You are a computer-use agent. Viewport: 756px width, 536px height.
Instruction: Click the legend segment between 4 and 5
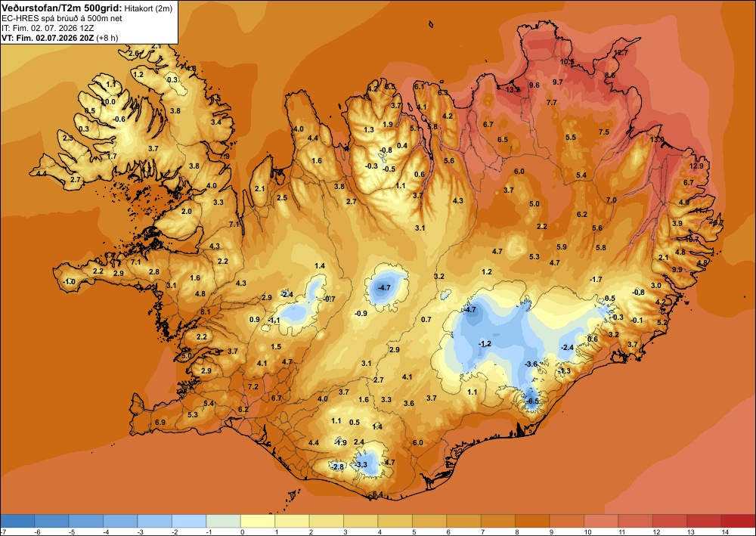395,521
